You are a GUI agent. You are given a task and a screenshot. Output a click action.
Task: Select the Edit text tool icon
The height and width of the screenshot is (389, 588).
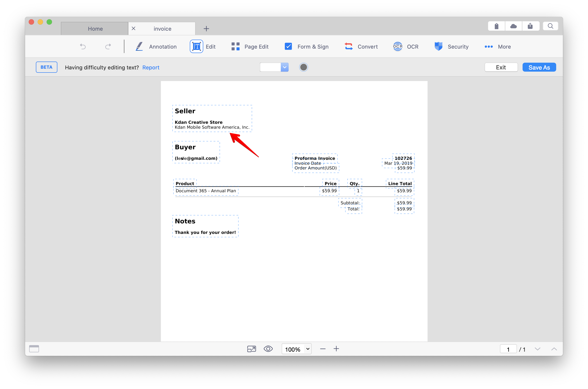[196, 46]
